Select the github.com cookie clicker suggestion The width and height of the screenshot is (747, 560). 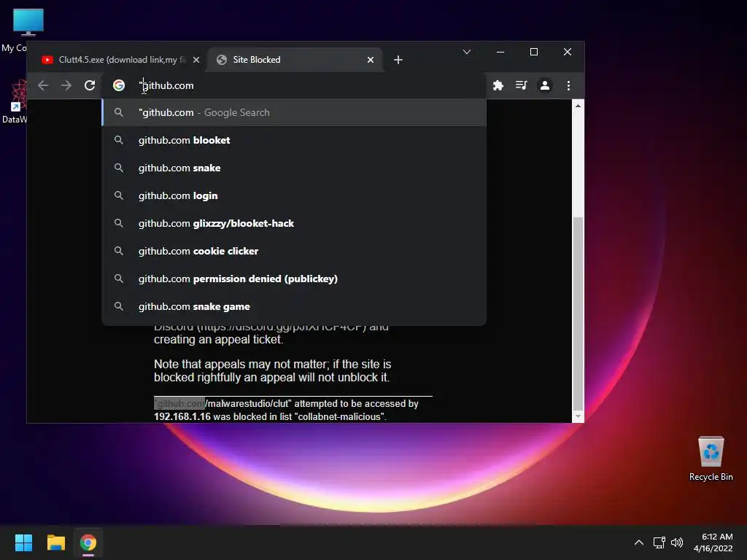[295, 251]
